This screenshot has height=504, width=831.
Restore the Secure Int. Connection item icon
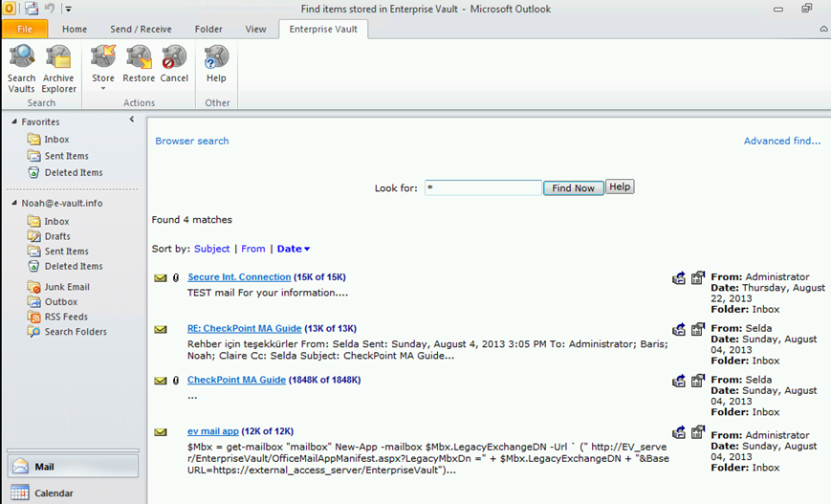[679, 277]
